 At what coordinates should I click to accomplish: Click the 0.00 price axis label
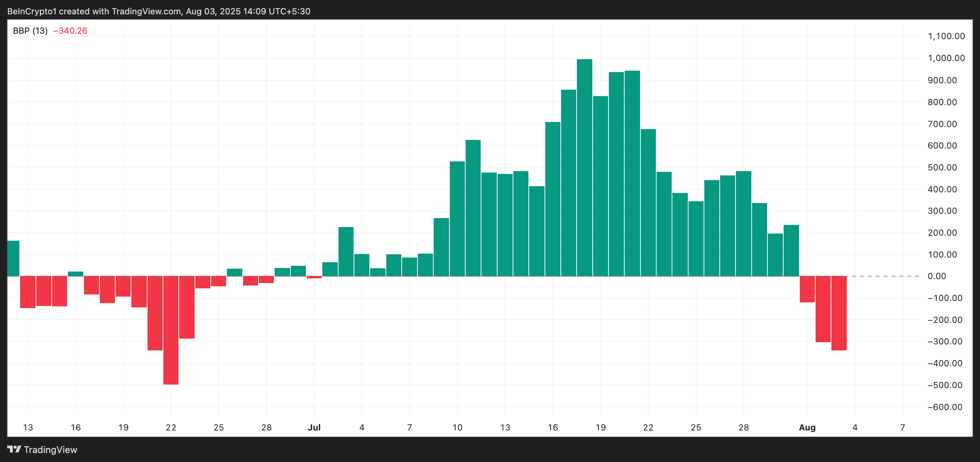[x=937, y=277]
